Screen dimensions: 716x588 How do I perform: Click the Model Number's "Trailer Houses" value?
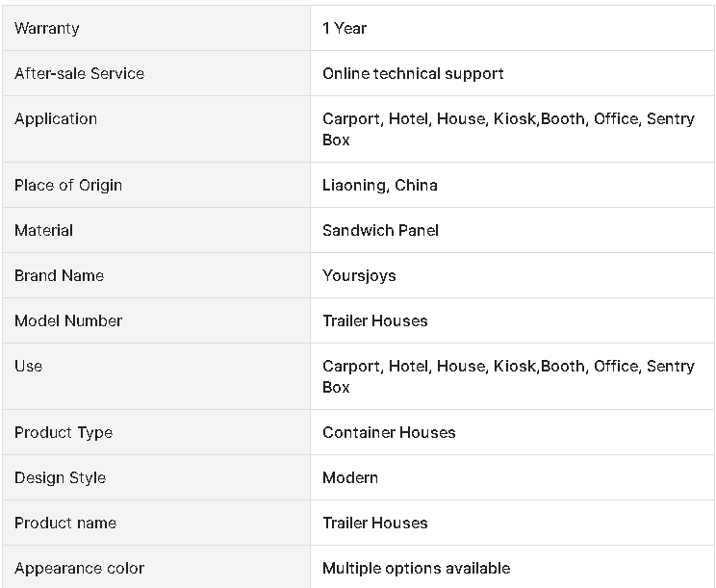coord(375,320)
